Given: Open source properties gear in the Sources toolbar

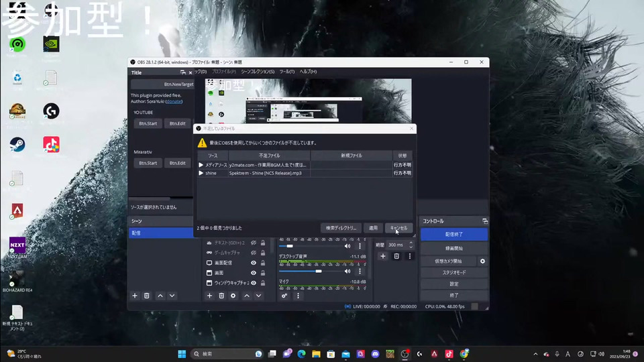Looking at the screenshot, I should point(233,296).
